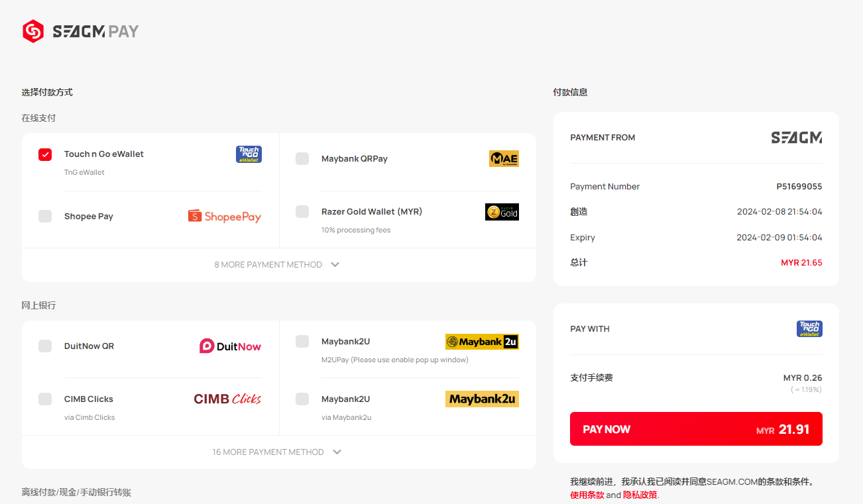Click black Maybank2u M2UPay logo
Viewport: 863px width, 504px height.
[482, 342]
